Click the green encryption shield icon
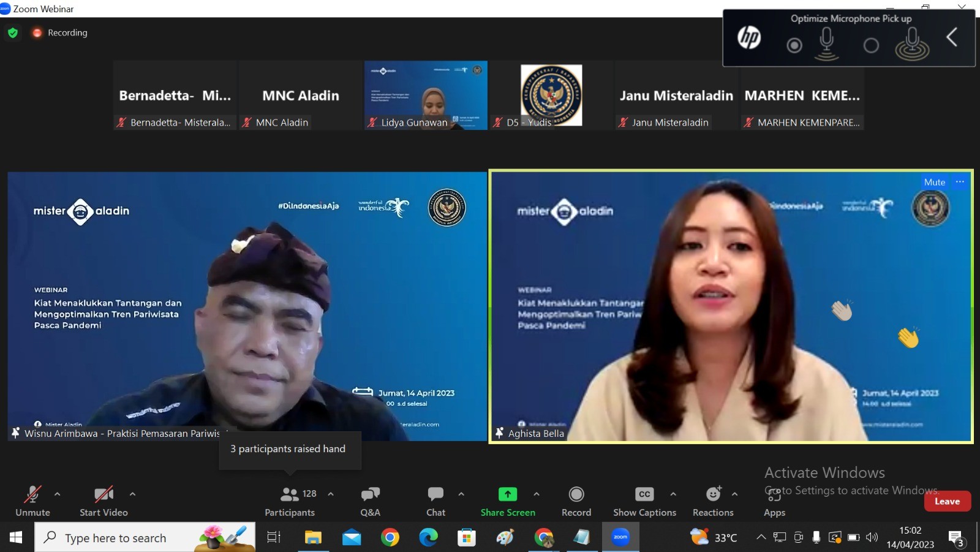This screenshot has width=980, height=552. coord(13,32)
